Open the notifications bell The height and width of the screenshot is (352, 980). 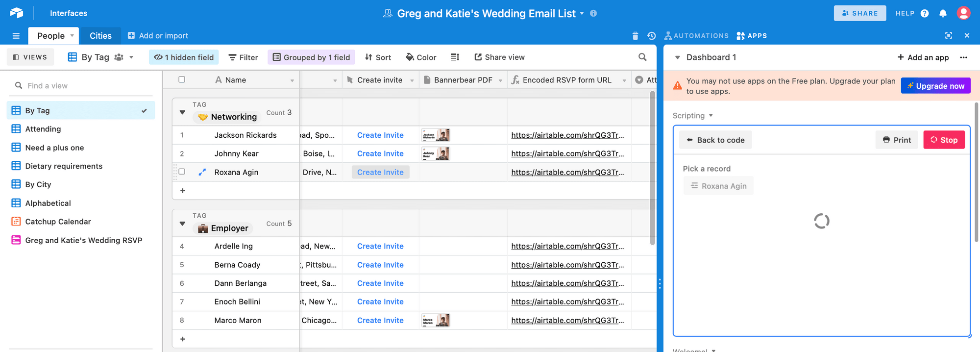[x=943, y=13]
